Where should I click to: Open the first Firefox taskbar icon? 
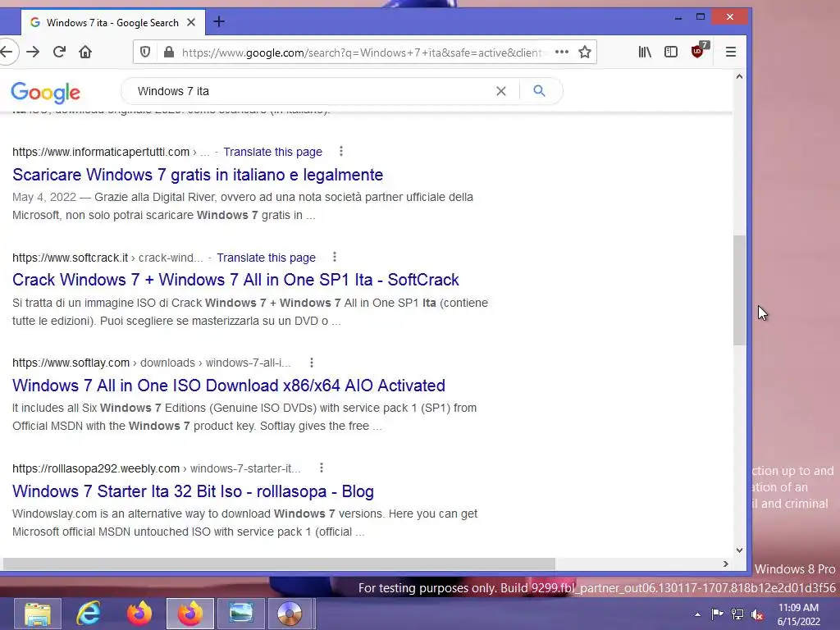click(x=139, y=614)
